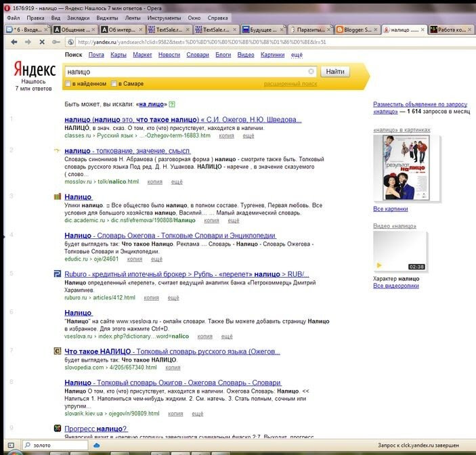476x455 pixels.
Task: Open the 'Результат налицо' poster thumbnail
Action: pyautogui.click(x=406, y=167)
